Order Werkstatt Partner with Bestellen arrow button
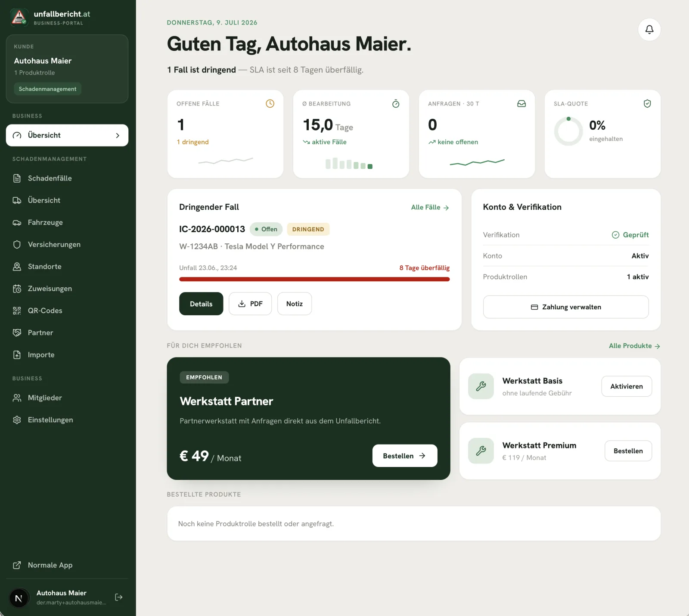Screen dimensions: 689x616 point(405,456)
